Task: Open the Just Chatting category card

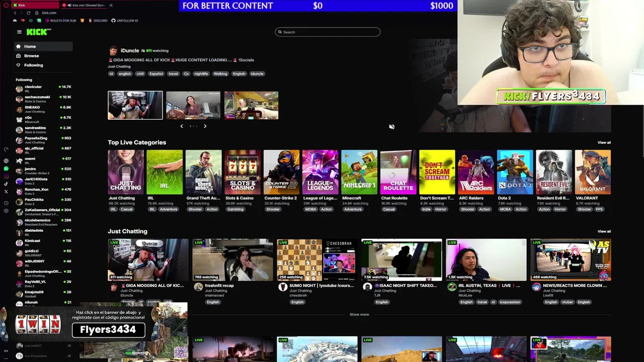Action: coord(125,172)
